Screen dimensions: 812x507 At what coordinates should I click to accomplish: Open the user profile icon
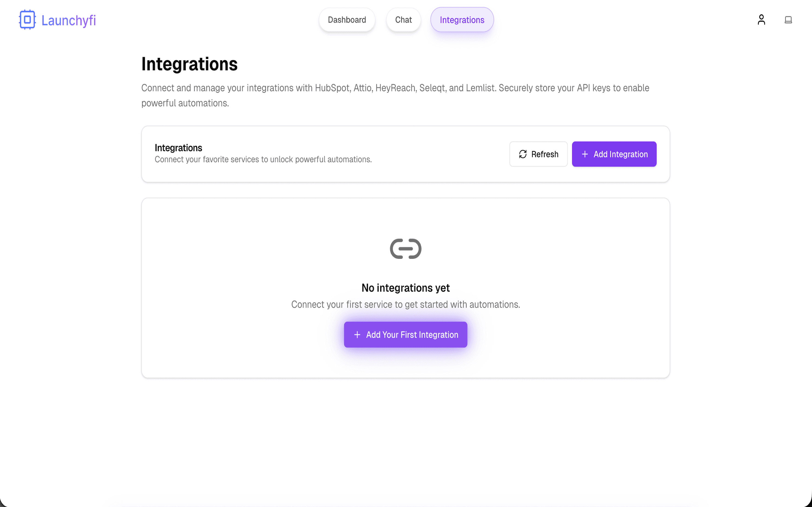[761, 20]
